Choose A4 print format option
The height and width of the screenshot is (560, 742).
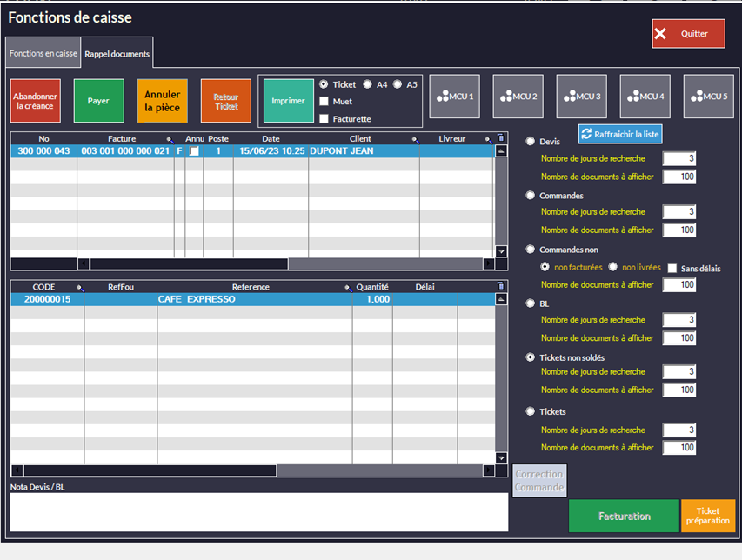click(x=368, y=84)
